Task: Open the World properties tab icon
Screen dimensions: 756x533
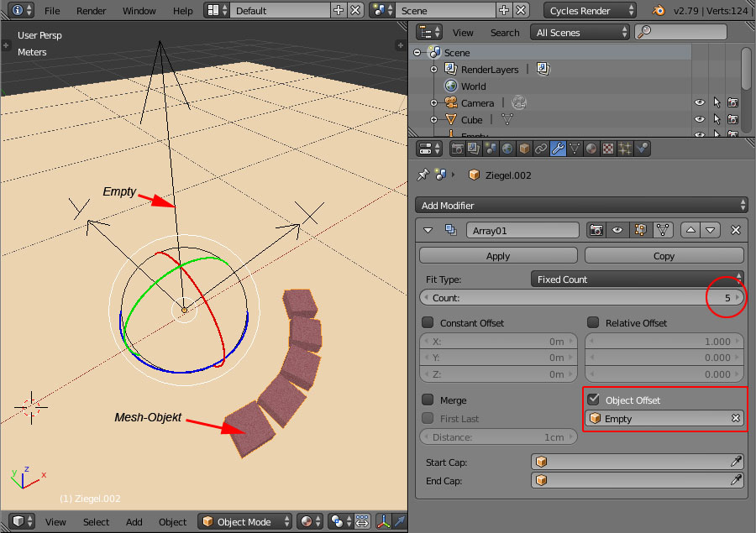Action: pyautogui.click(x=507, y=149)
